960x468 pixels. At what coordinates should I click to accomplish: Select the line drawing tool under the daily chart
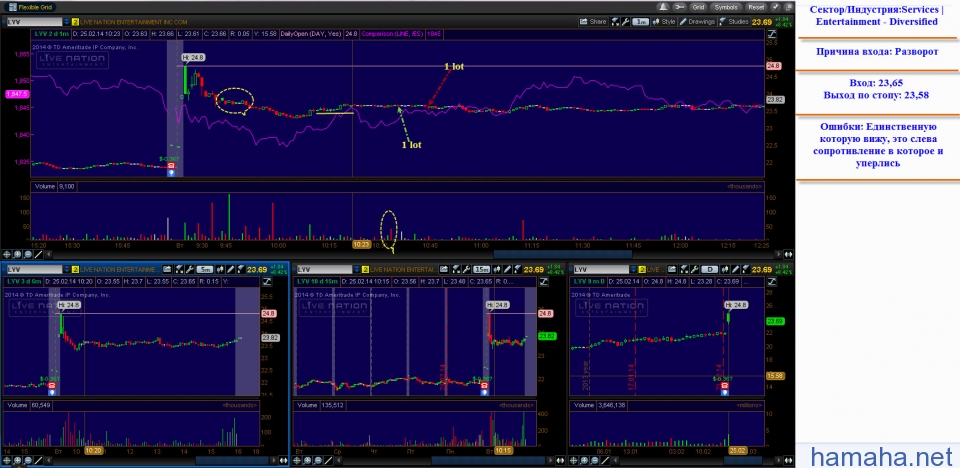click(x=603, y=459)
